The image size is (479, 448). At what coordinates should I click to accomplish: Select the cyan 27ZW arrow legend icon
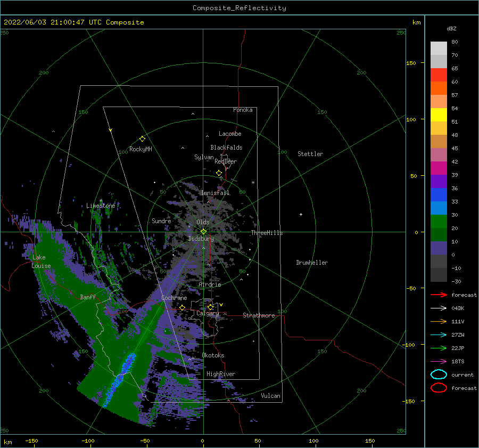(x=439, y=335)
